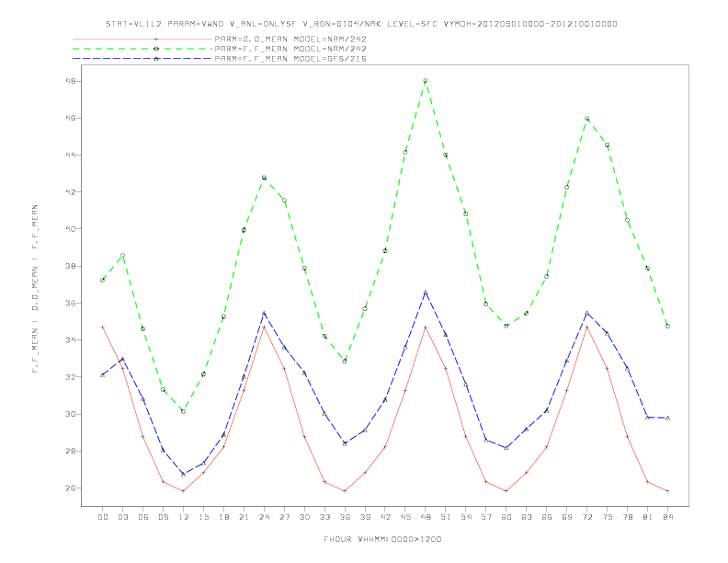Click y-axis tick label 26
This screenshot has height=563, width=728.
tap(72, 488)
